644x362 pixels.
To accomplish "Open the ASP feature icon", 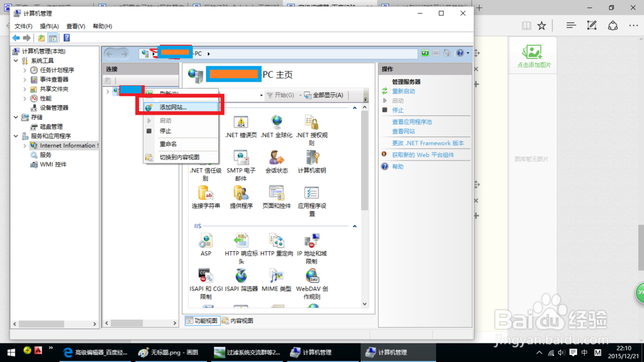I will click(x=206, y=245).
